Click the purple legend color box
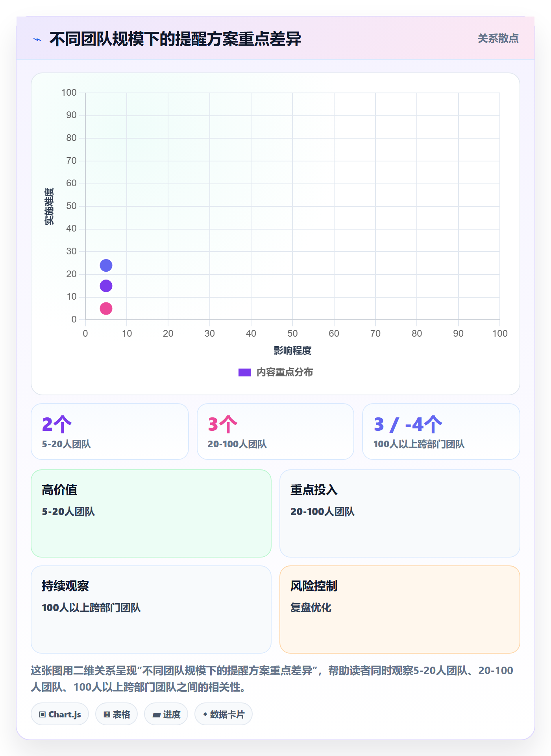The height and width of the screenshot is (756, 551). [x=245, y=372]
